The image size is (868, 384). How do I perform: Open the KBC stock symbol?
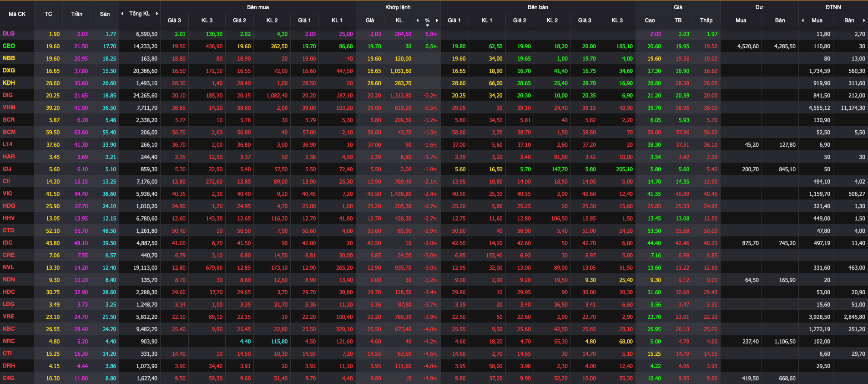pos(9,329)
